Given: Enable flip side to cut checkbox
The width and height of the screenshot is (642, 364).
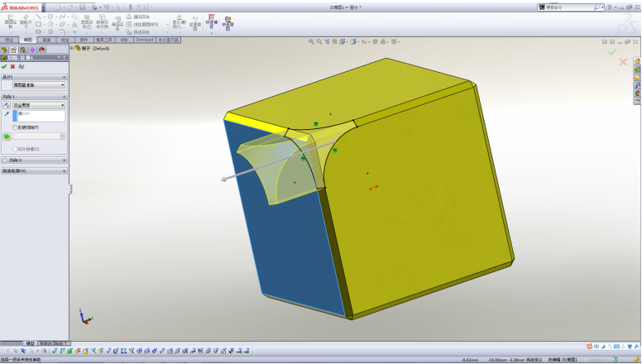Looking at the screenshot, I should click(15, 127).
